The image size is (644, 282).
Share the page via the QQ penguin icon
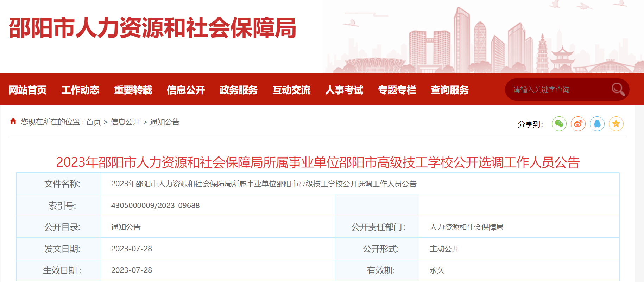(597, 124)
